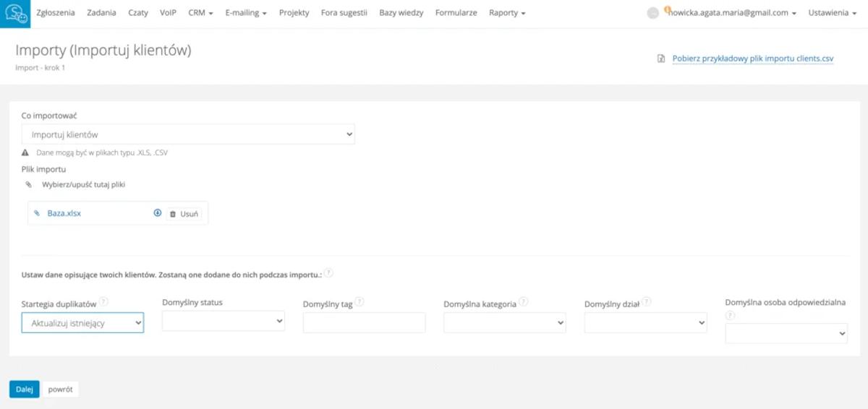This screenshot has height=409, width=868.
Task: Open the Domyślny dział dropdown
Action: click(645, 323)
